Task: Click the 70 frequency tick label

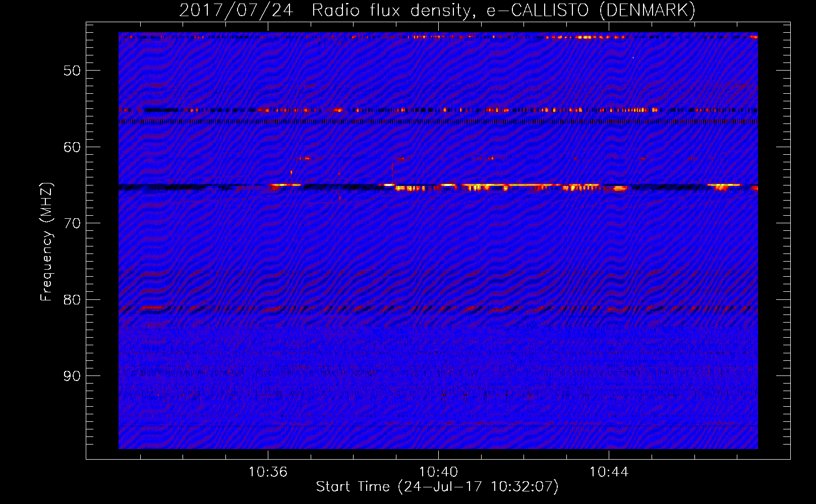Action: click(72, 223)
